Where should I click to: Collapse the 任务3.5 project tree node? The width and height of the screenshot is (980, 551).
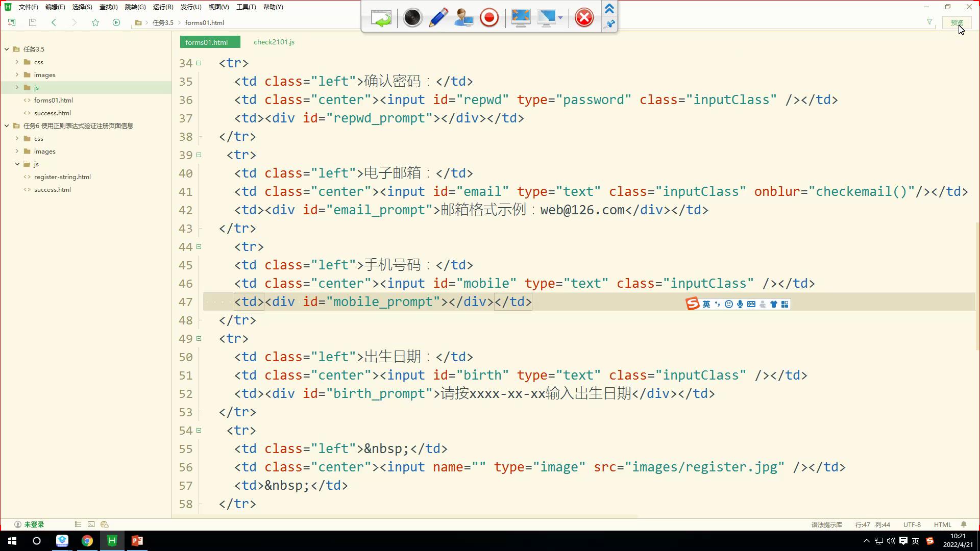tap(7, 49)
